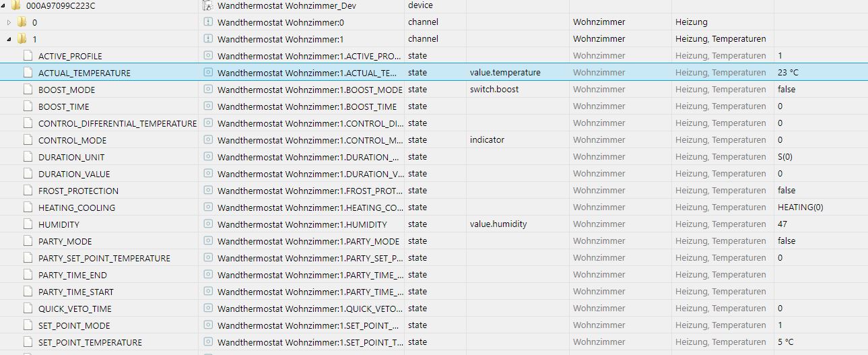This screenshot has height=355, width=868.
Task: Click file icon beside BOOST_TIME
Action: 28,106
